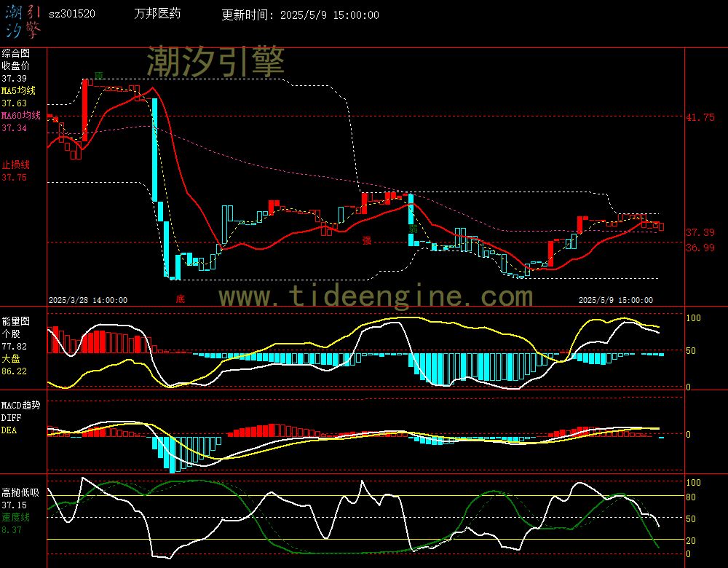This screenshot has height=568, width=728.
Task: Click the 41.75 price axis label
Action: click(700, 117)
